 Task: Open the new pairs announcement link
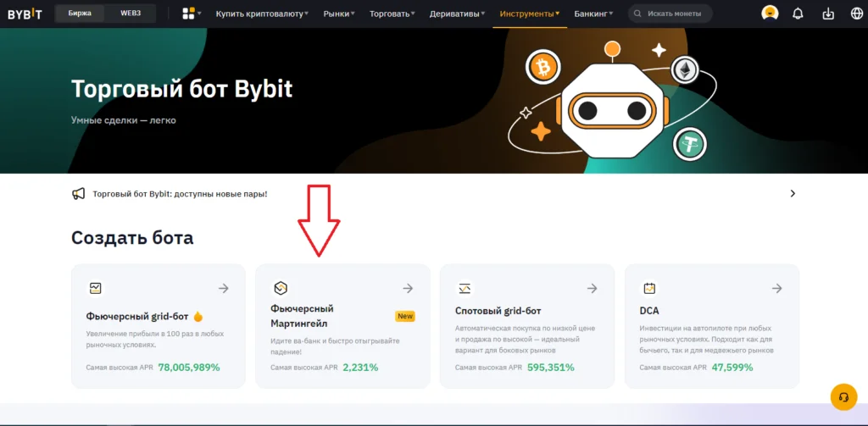(x=180, y=194)
